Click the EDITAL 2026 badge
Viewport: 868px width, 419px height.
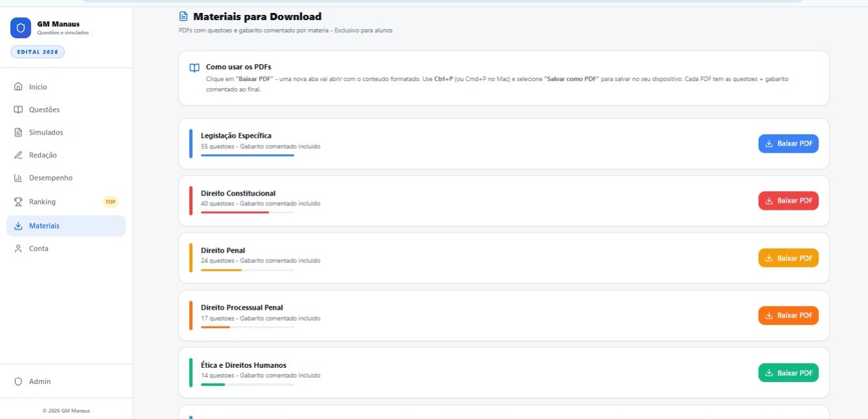(x=38, y=52)
